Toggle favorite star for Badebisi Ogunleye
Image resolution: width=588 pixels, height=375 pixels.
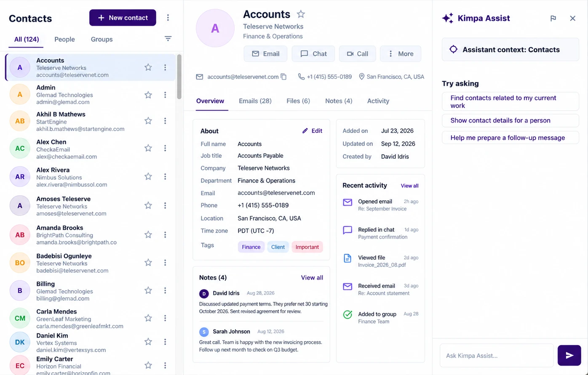[x=148, y=263]
